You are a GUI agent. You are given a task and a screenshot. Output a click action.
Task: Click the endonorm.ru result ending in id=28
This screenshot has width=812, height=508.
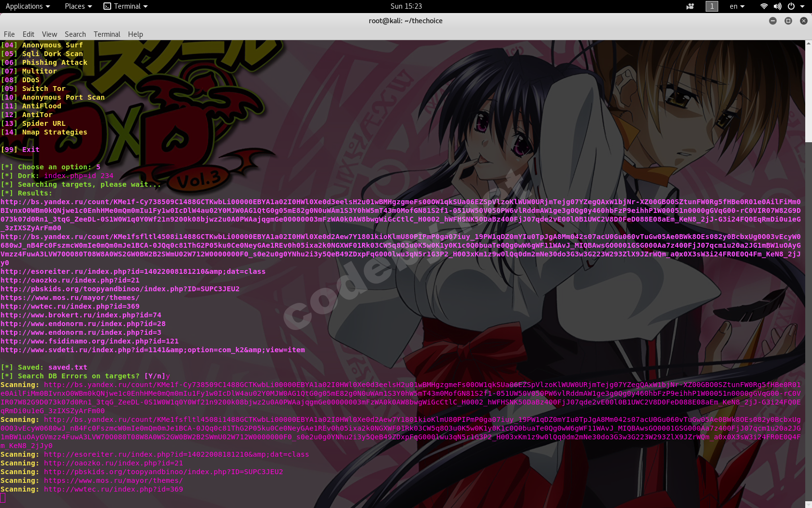click(83, 324)
